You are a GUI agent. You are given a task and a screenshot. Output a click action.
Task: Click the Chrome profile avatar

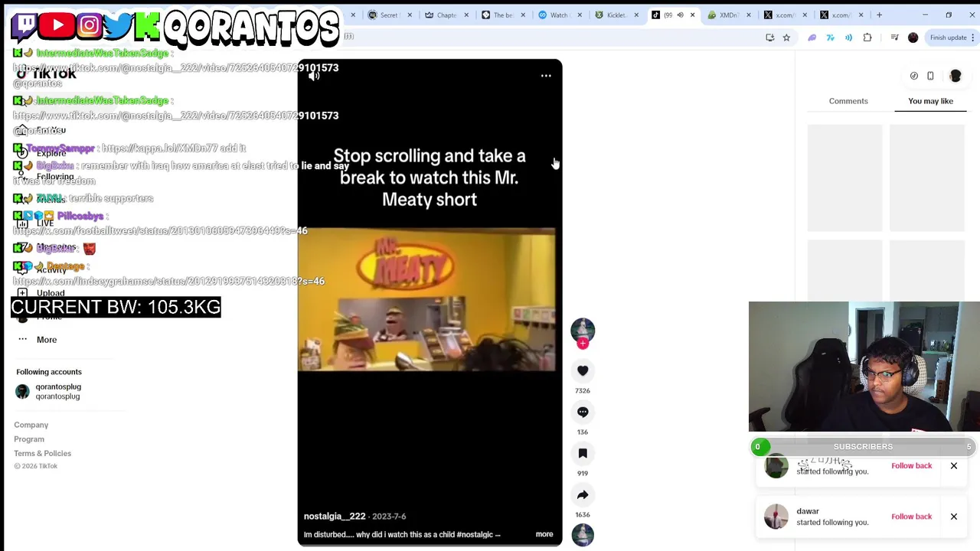[x=913, y=37]
